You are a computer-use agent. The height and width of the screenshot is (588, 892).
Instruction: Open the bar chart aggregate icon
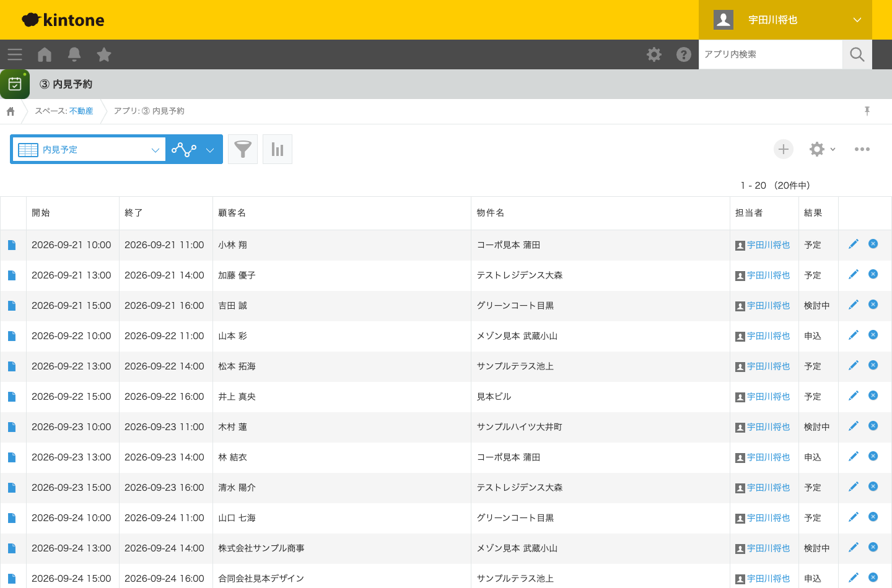[278, 149]
